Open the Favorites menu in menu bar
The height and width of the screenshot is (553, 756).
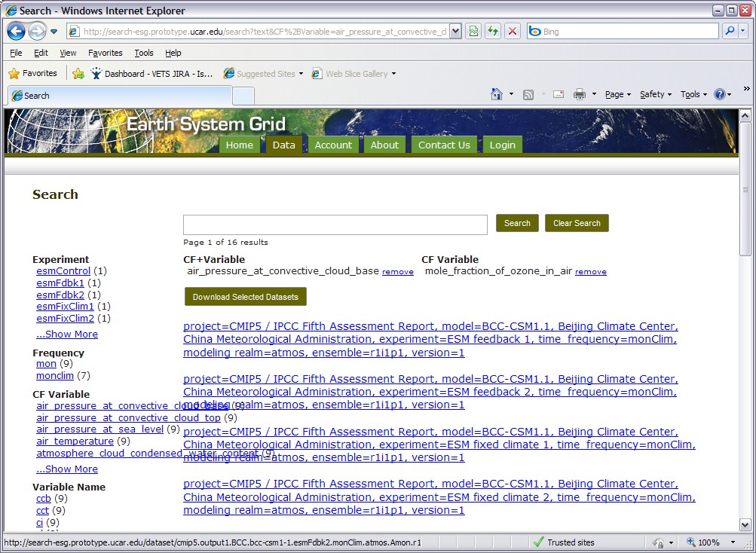click(105, 53)
